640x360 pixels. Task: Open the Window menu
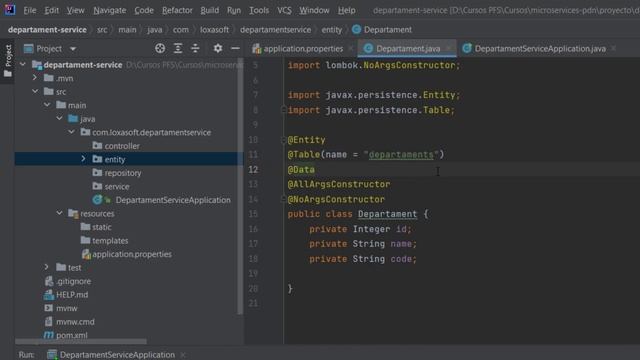314,10
